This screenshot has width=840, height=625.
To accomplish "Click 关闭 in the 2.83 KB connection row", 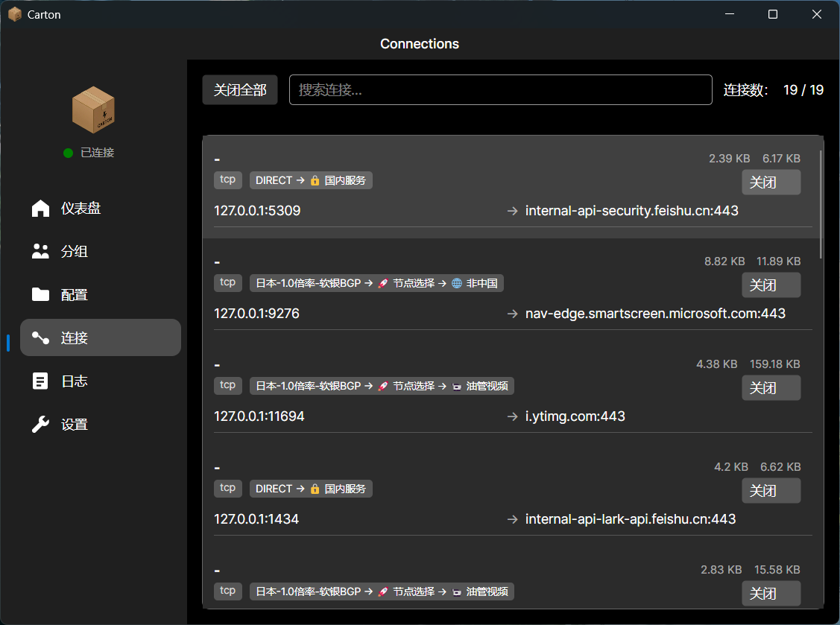I will [x=771, y=594].
